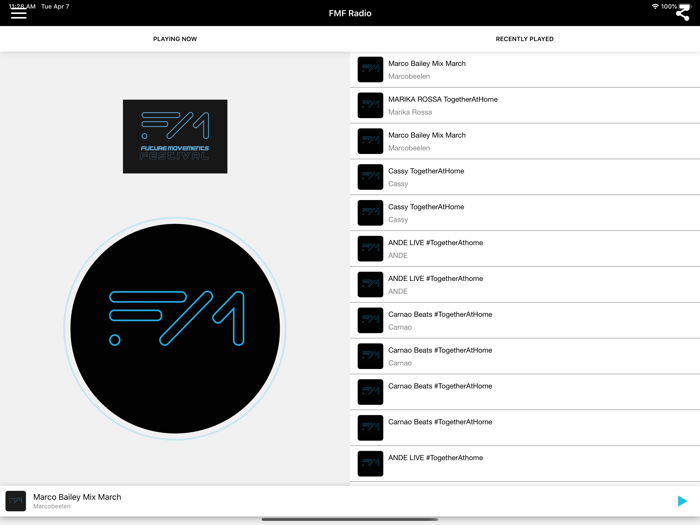700x525 pixels.
Task: Select MARIKA ROSSA TogetherAtHome track title
Action: pos(443,99)
